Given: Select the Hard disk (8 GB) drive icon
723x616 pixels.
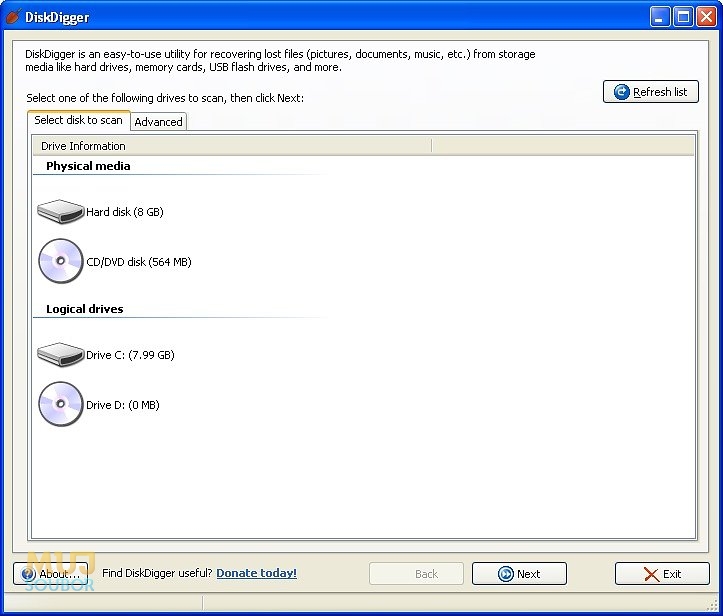Looking at the screenshot, I should pos(60,212).
